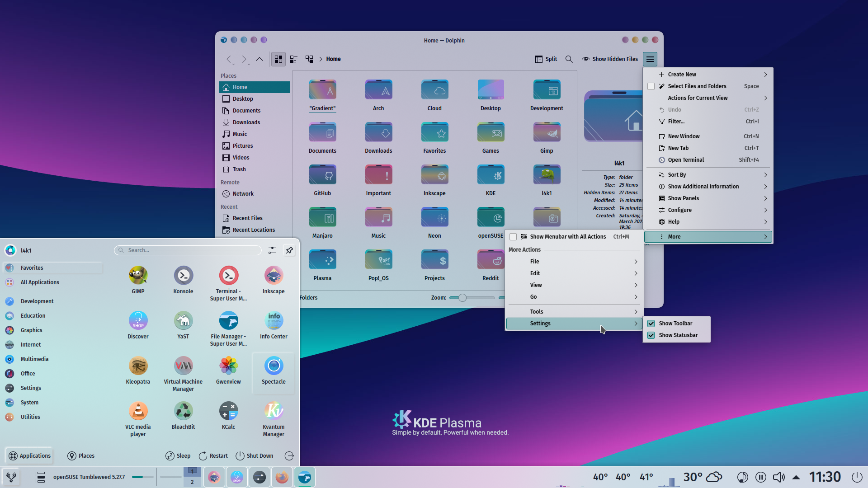This screenshot has height=488, width=868.
Task: Open the Arch folder
Action: tap(378, 95)
